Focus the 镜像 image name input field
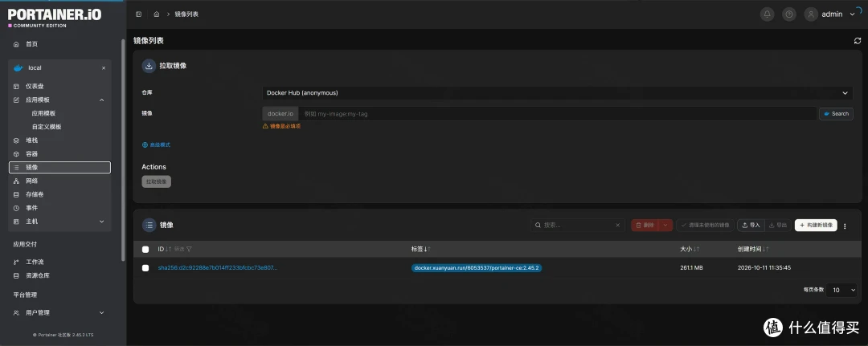Screen dimensions: 868x346 (558, 114)
